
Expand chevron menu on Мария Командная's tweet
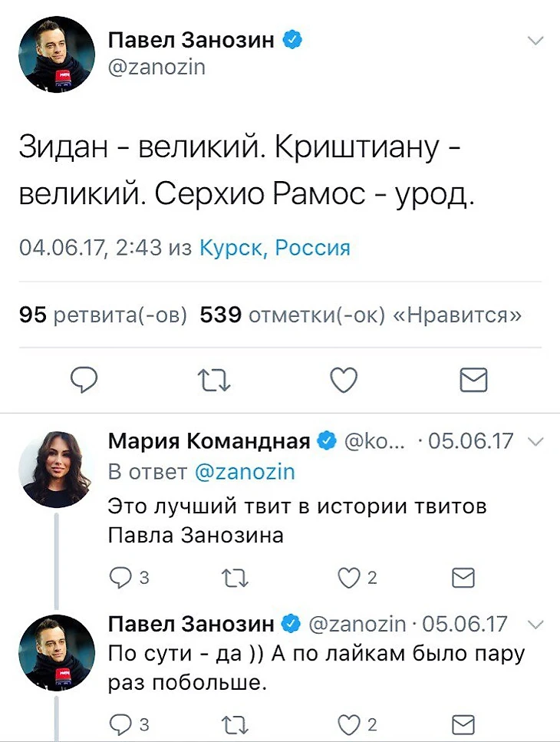click(x=536, y=441)
